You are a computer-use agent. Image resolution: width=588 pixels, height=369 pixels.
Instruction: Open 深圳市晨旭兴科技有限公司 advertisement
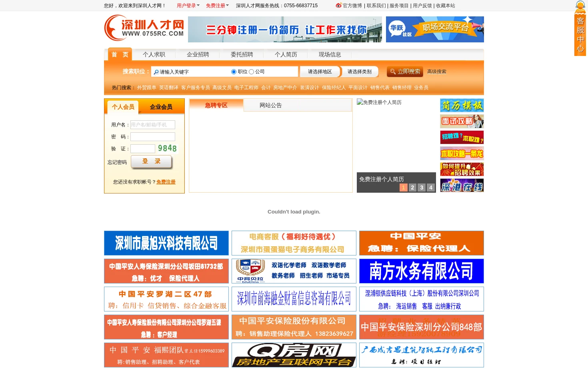(x=166, y=243)
